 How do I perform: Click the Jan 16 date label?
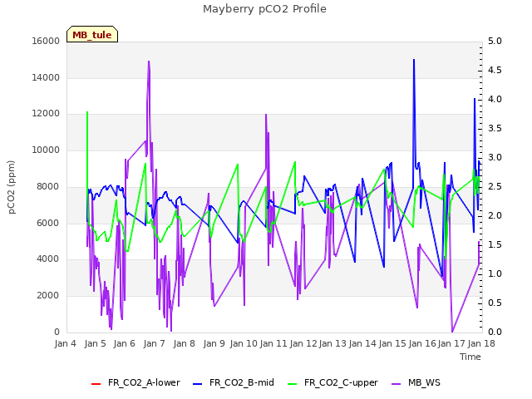coord(422,343)
